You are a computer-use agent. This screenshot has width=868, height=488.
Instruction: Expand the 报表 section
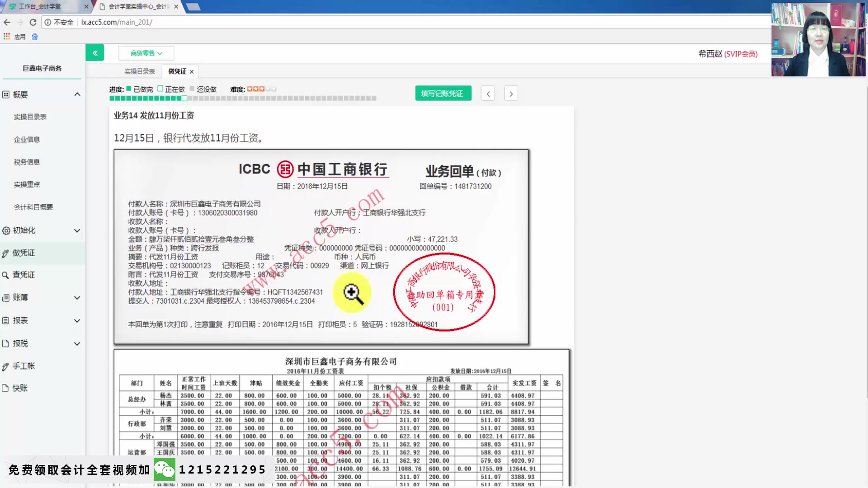click(x=77, y=320)
